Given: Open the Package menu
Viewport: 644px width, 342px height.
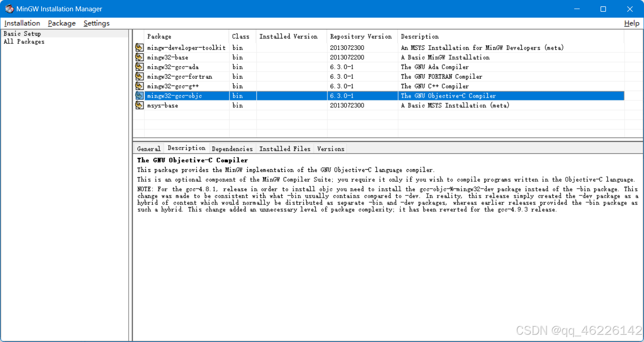Looking at the screenshot, I should 62,23.
